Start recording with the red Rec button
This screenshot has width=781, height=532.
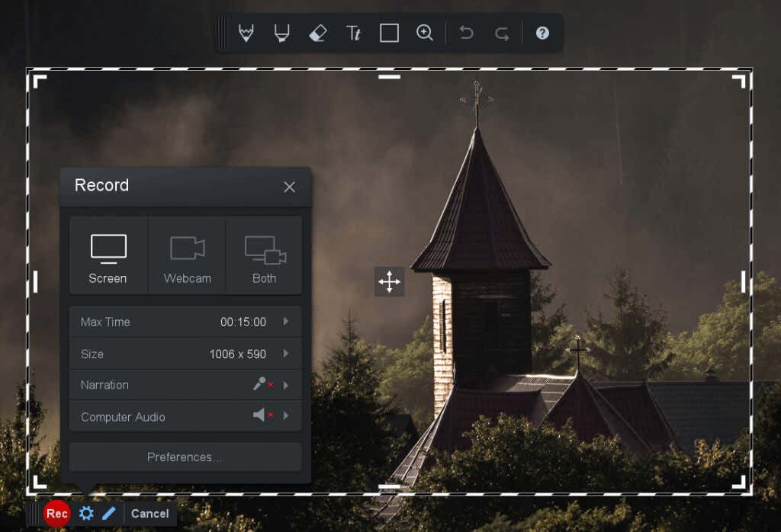[56, 514]
